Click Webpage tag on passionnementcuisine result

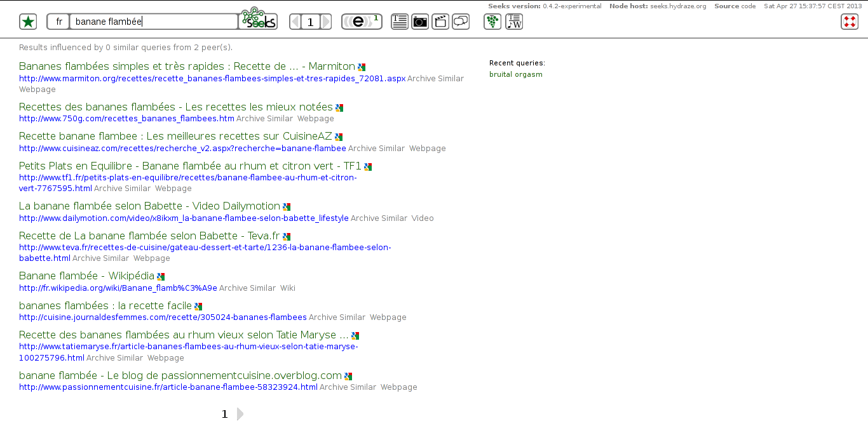tap(399, 387)
